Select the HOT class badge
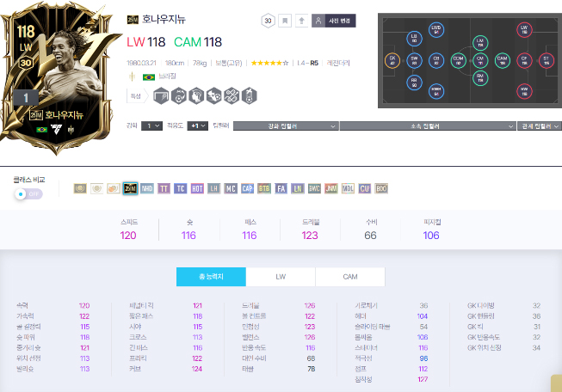 point(197,188)
